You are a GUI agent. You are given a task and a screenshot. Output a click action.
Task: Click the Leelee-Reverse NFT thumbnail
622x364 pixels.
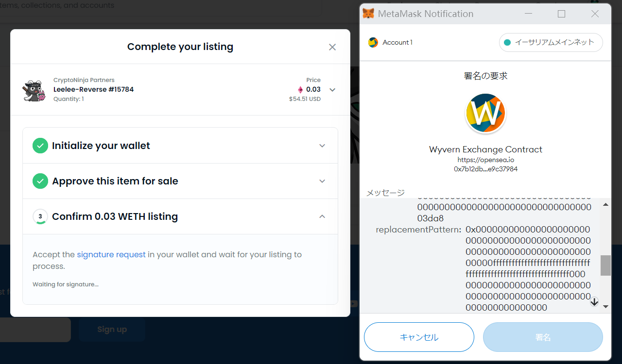[x=35, y=90]
